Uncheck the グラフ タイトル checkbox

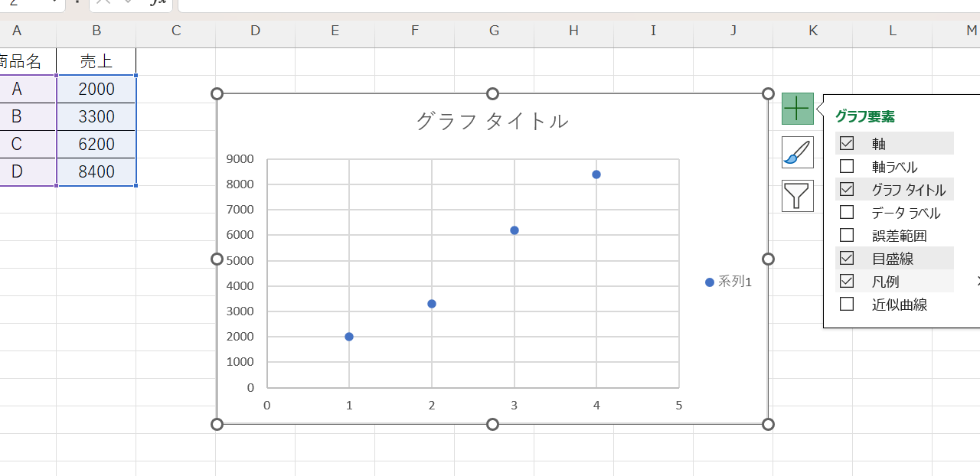click(x=847, y=189)
